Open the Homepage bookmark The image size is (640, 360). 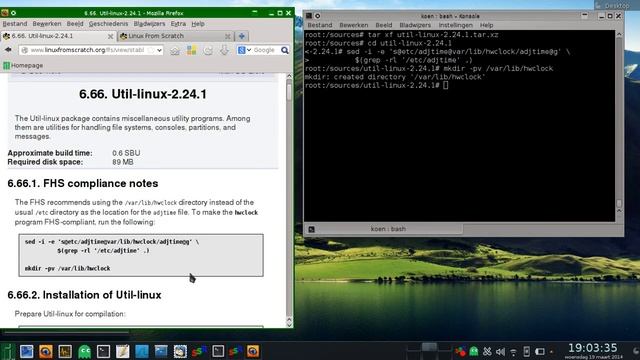(23, 65)
